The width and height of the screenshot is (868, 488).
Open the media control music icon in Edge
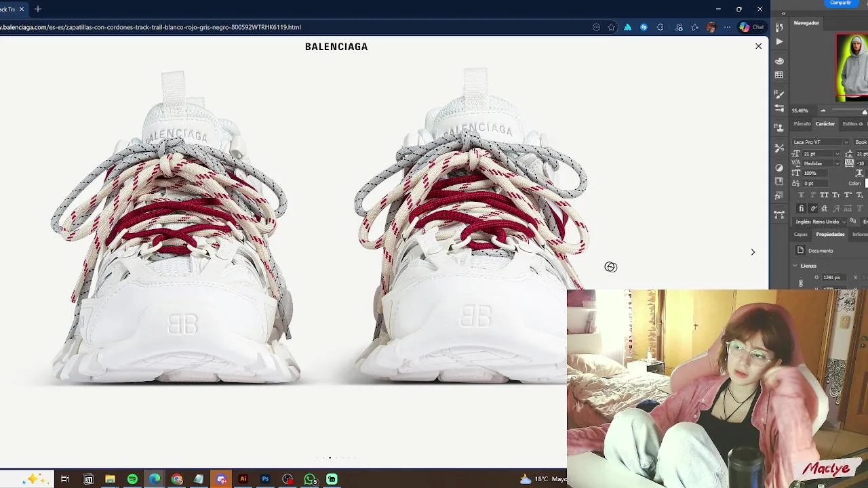tap(679, 27)
